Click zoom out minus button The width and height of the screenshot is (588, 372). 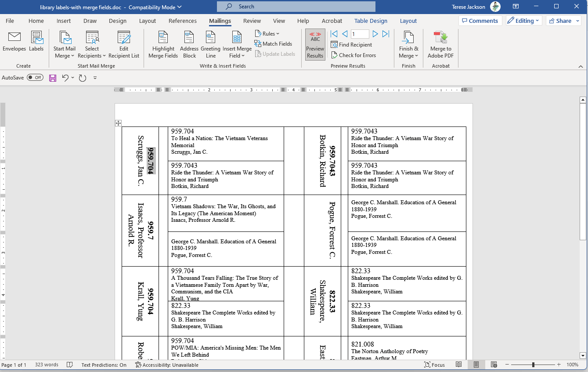(x=507, y=365)
